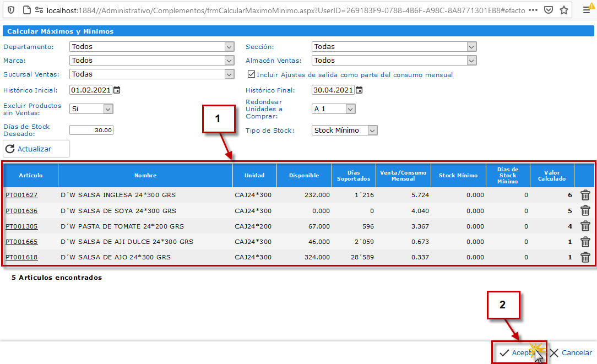Delete the salsa de aji dulce row
Screen dimensions: 597x364
[585, 242]
